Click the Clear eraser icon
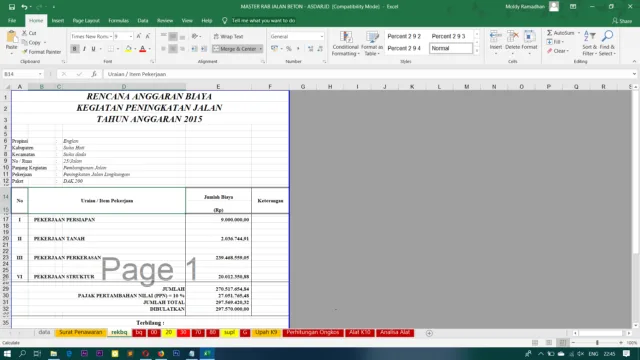The height and width of the screenshot is (360, 640). tap(550, 51)
